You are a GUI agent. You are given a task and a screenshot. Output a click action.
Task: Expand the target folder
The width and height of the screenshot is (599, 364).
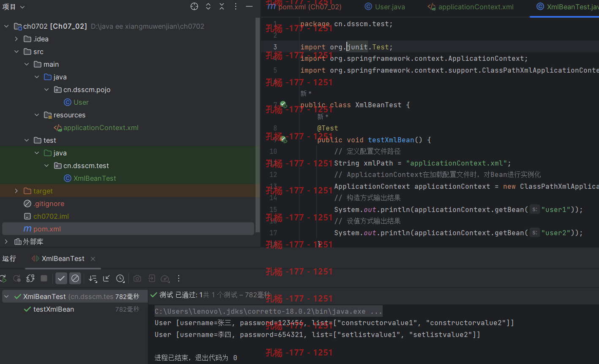coord(16,191)
